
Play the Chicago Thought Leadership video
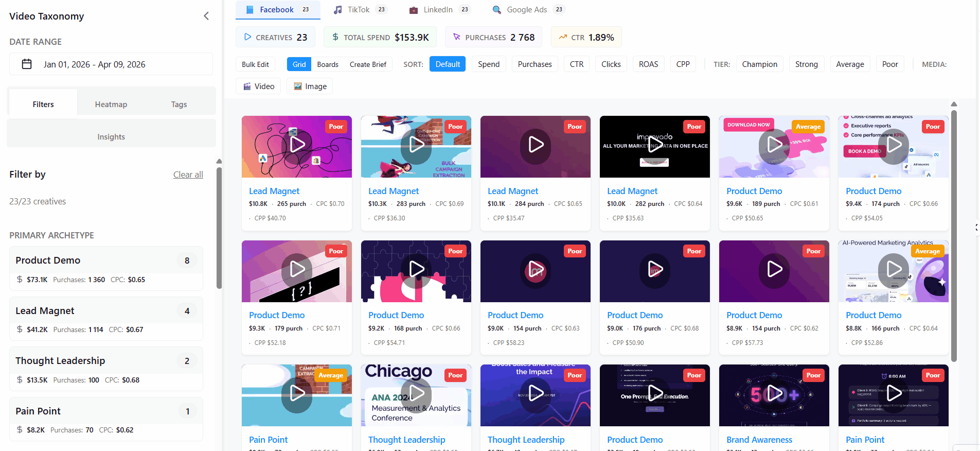point(416,393)
